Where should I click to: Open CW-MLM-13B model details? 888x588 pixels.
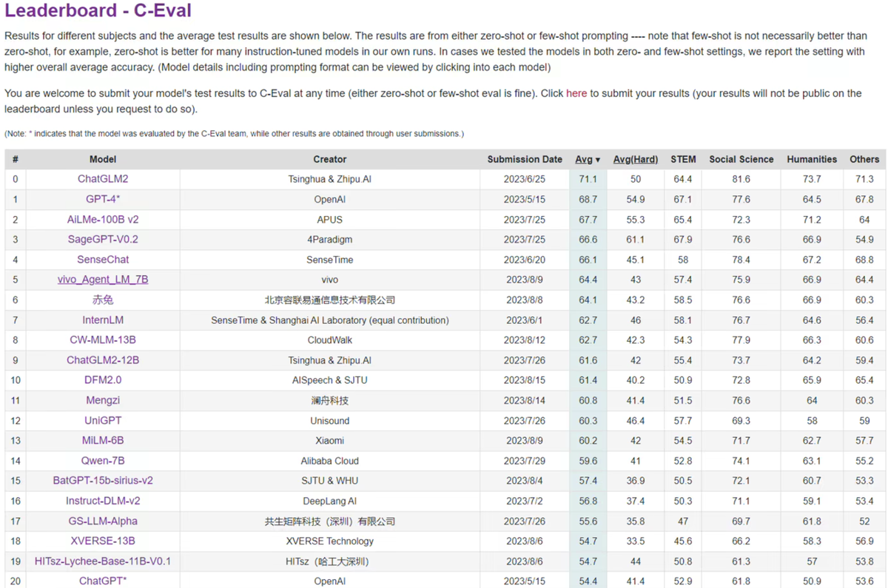(x=103, y=340)
